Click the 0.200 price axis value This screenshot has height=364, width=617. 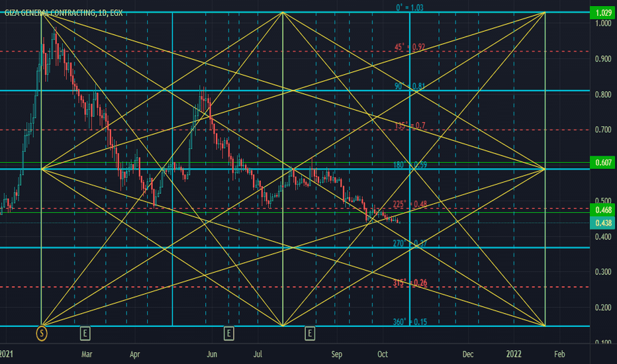pos(603,307)
